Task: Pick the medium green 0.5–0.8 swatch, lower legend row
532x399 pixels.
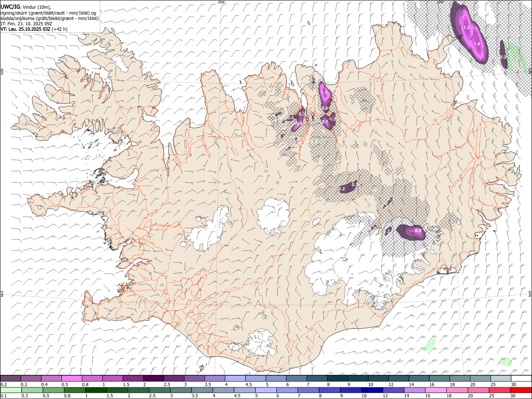Action: [54, 390]
